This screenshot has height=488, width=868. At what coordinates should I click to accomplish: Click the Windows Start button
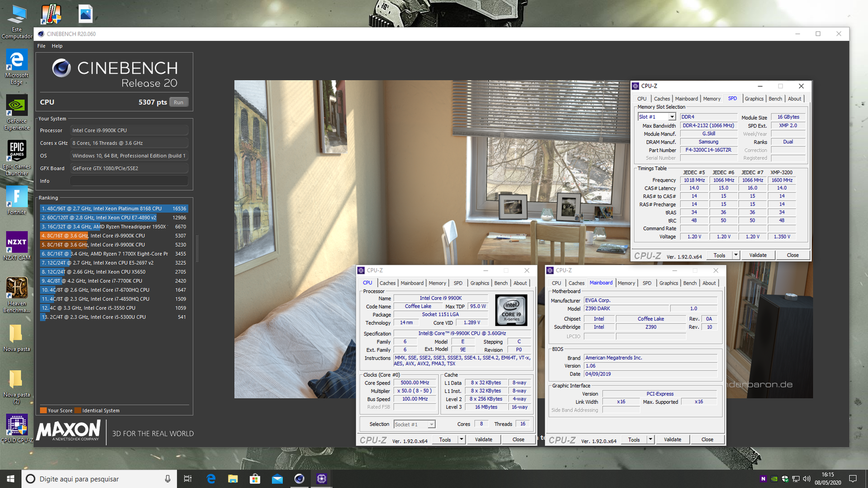pos(10,479)
